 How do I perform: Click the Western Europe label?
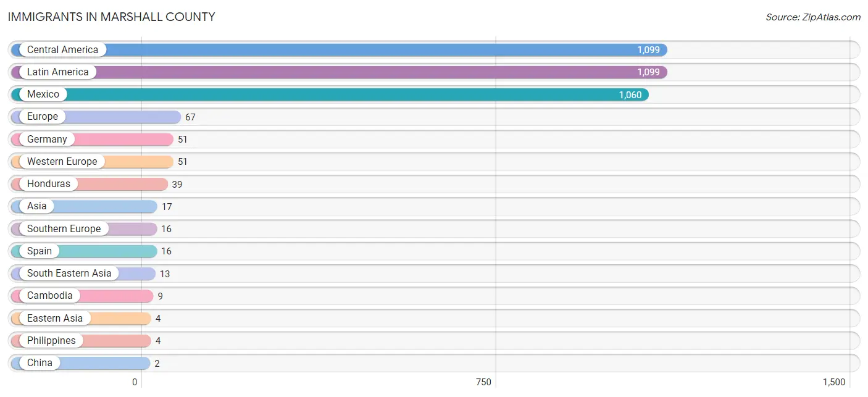pos(62,161)
